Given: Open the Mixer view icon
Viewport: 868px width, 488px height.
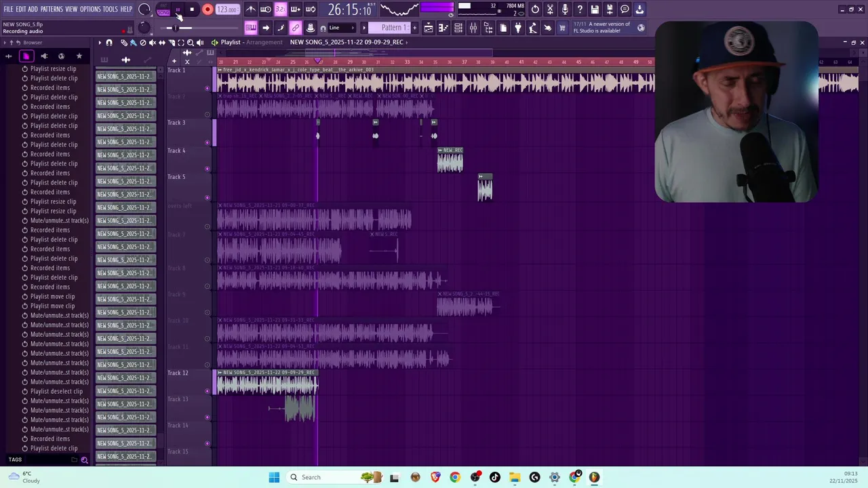Looking at the screenshot, I should [x=473, y=28].
